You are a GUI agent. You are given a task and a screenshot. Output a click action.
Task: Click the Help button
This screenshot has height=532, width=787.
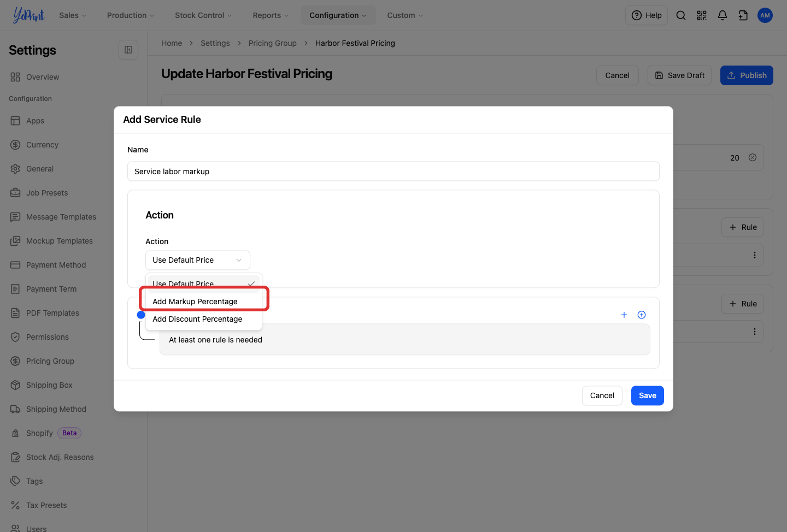[647, 15]
